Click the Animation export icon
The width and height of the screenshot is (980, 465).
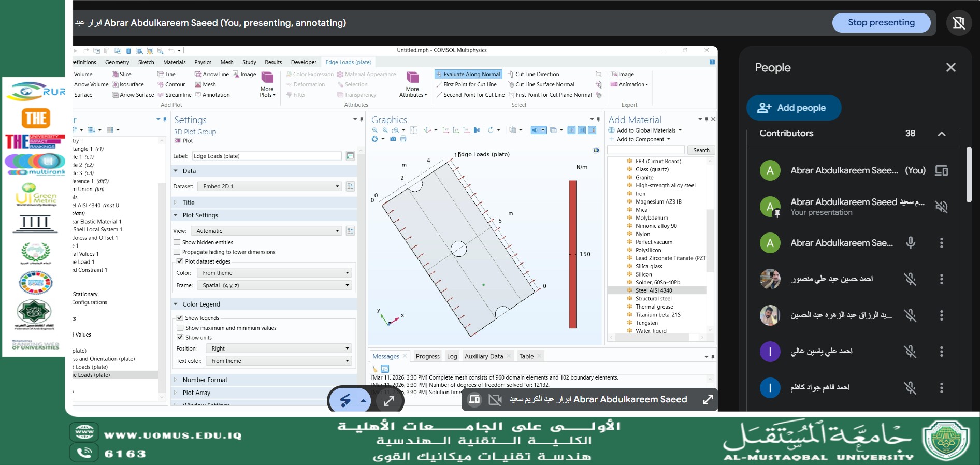coord(614,84)
